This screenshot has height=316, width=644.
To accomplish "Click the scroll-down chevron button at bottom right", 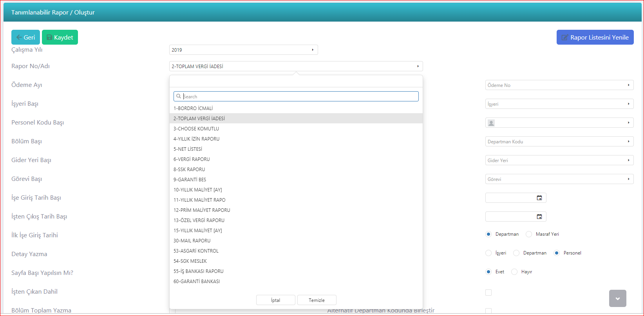I will pyautogui.click(x=617, y=298).
